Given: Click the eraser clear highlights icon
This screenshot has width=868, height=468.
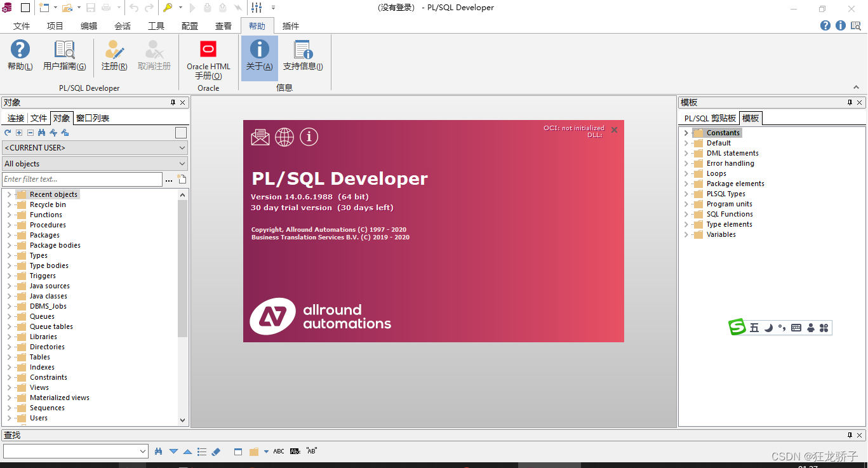Looking at the screenshot, I should (x=216, y=451).
